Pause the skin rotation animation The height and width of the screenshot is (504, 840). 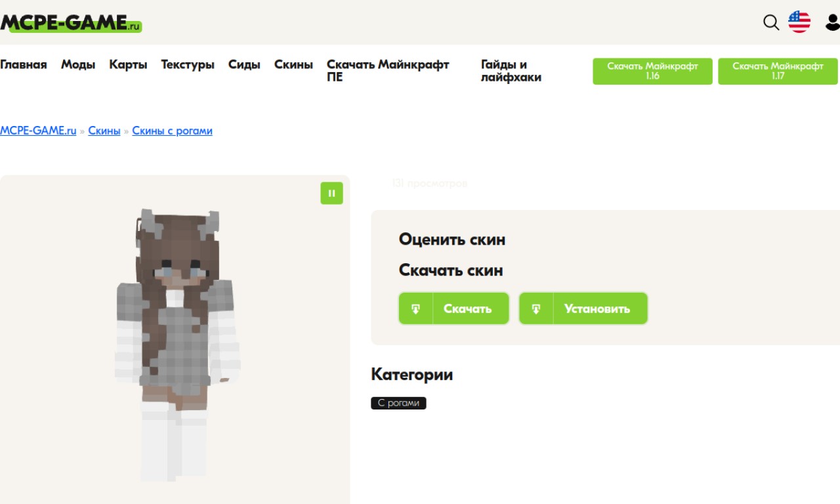pyautogui.click(x=331, y=193)
